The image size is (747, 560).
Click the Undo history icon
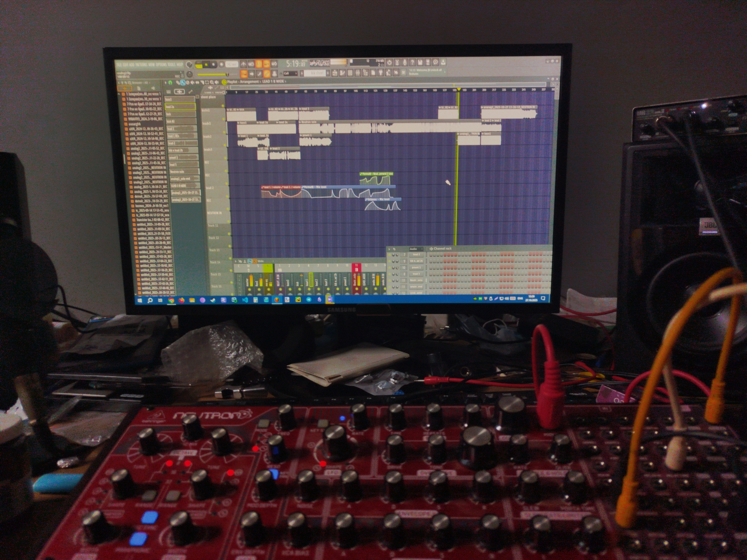[x=390, y=63]
